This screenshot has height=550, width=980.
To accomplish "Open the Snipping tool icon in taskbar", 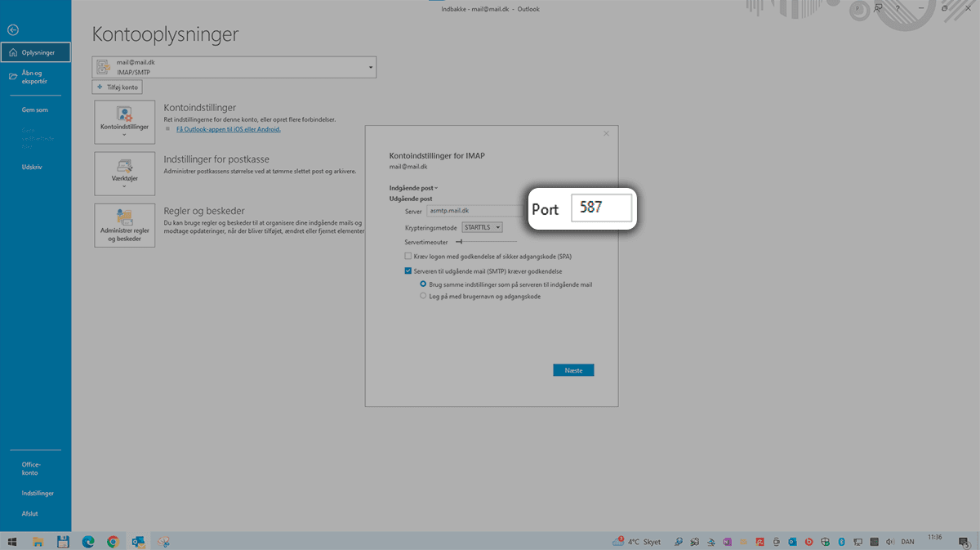I will tap(163, 541).
